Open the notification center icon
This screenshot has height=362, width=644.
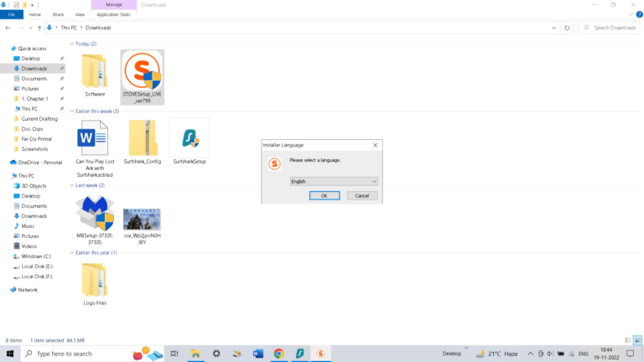[x=631, y=354]
